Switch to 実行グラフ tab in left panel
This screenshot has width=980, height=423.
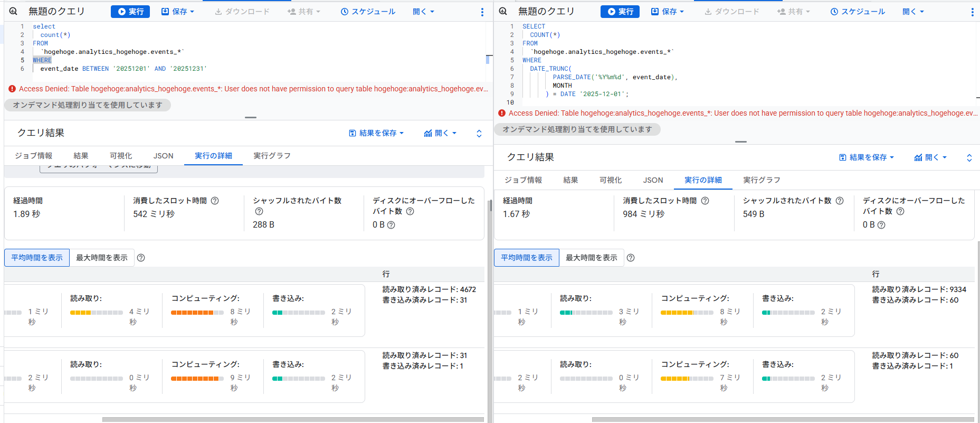(272, 156)
